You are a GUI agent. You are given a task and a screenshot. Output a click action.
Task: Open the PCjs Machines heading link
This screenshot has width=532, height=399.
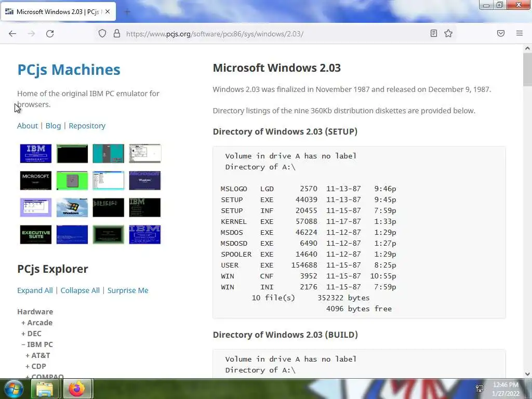click(x=69, y=70)
